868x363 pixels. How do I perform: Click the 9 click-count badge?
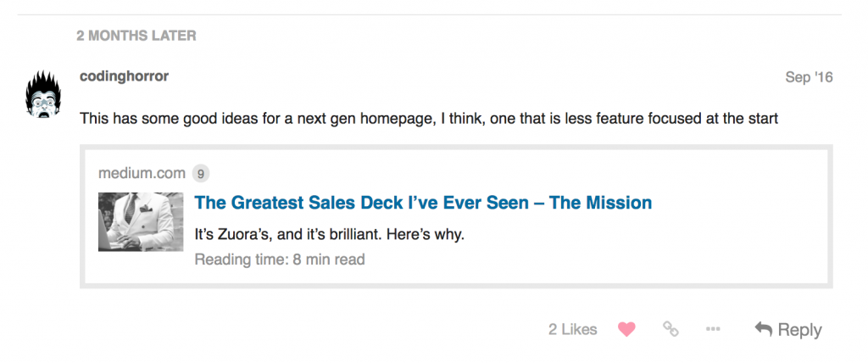coord(201,174)
